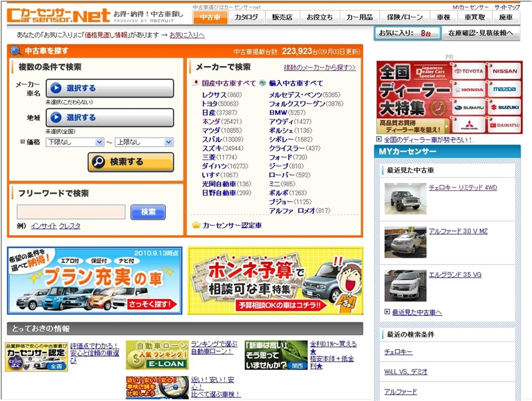Open the 販売店 tab
532x401 pixels.
[x=282, y=18]
